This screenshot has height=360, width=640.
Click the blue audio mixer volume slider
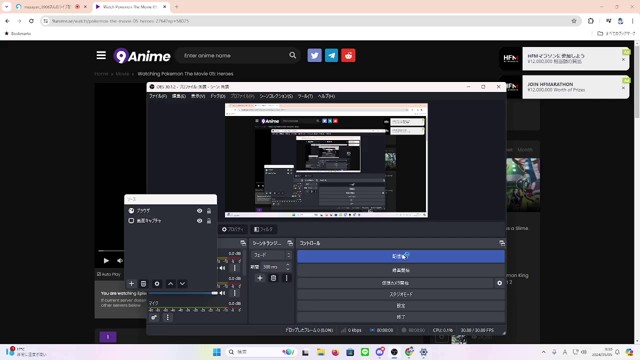click(x=183, y=293)
